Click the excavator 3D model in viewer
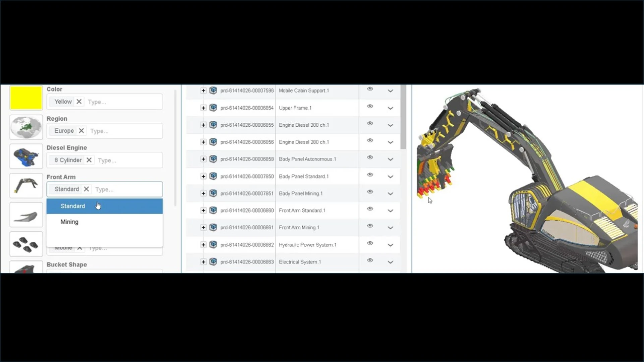This screenshot has width=644, height=362. pos(527,181)
